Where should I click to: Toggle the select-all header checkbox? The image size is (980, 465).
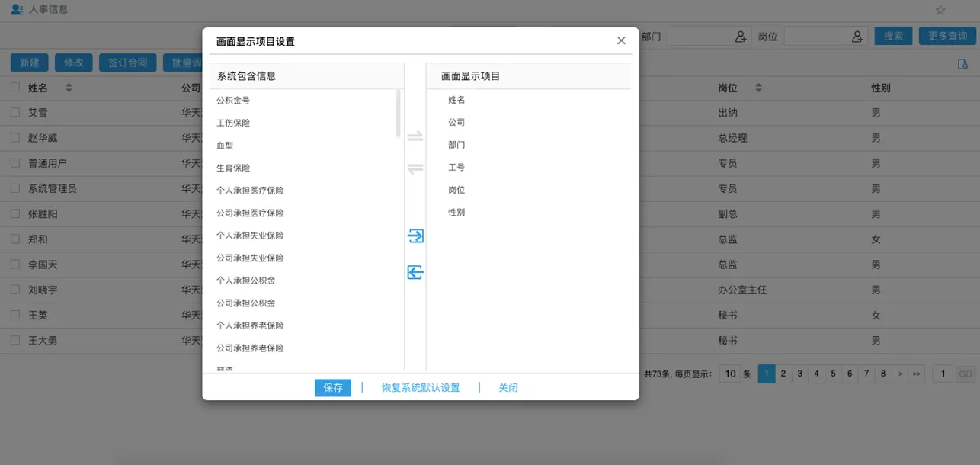pyautogui.click(x=15, y=88)
